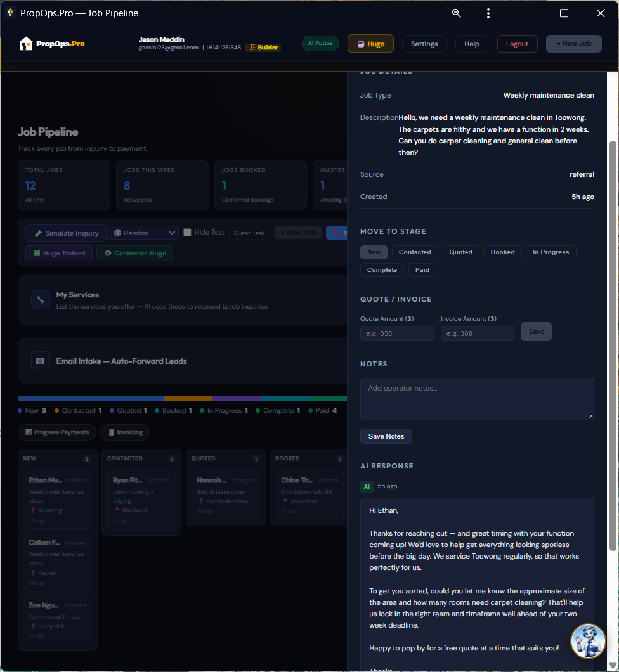Click the Logout button
619x672 pixels.
pos(517,44)
